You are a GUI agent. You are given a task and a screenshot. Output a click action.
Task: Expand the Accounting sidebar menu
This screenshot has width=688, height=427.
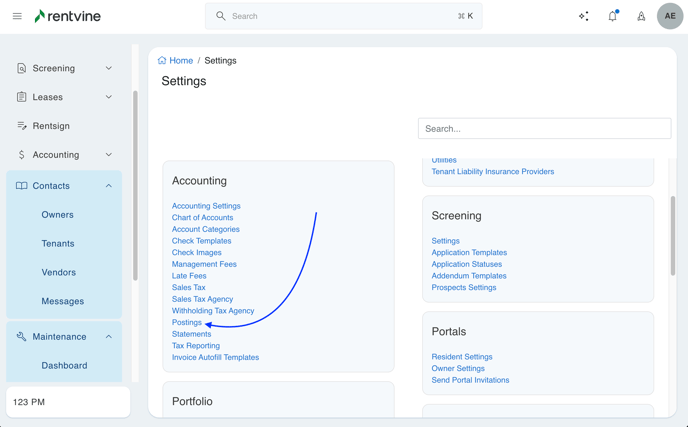pyautogui.click(x=109, y=155)
